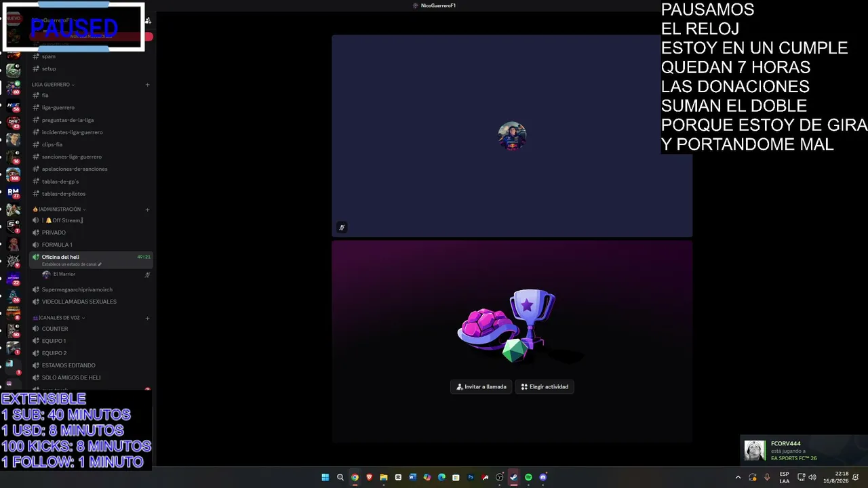Open Google Chrome from the taskbar

355,477
